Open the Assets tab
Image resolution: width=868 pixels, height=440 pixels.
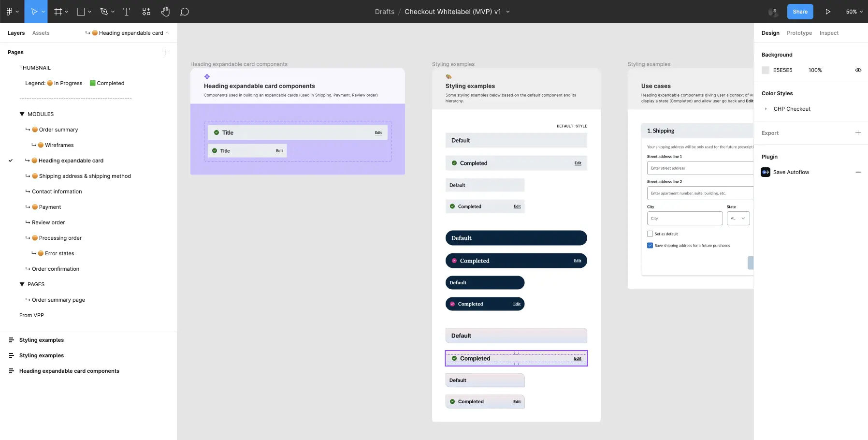(x=41, y=33)
